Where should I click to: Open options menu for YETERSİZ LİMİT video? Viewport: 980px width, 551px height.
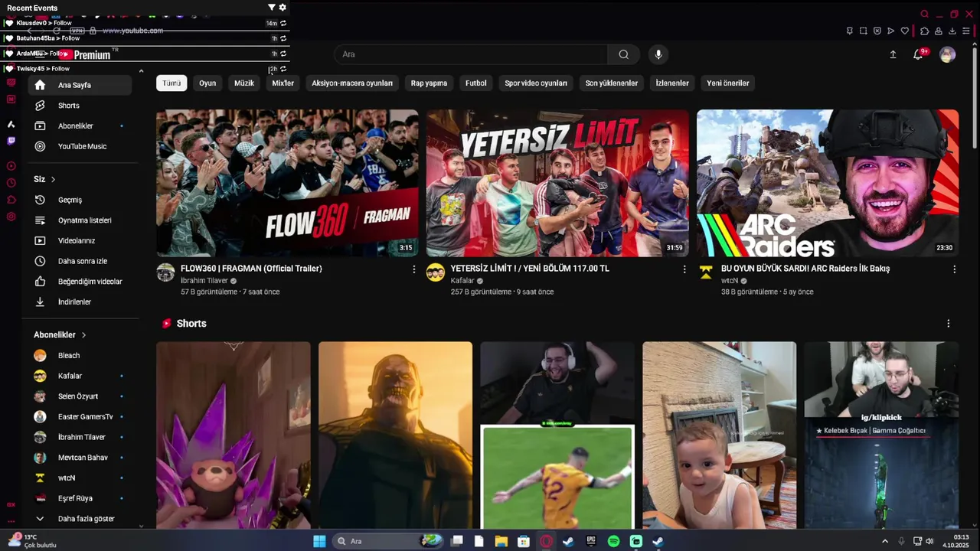(684, 269)
